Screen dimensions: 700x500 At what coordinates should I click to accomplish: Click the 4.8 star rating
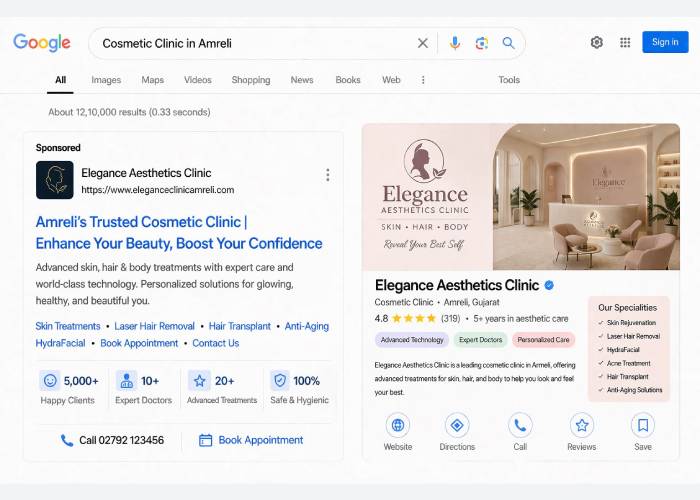[x=405, y=319]
